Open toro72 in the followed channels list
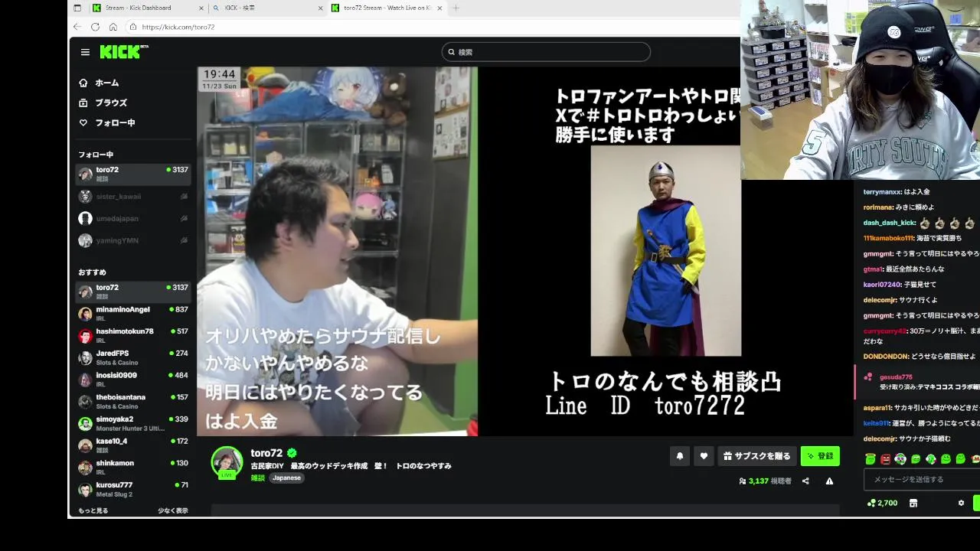Screen dimensions: 980x551 [133, 174]
